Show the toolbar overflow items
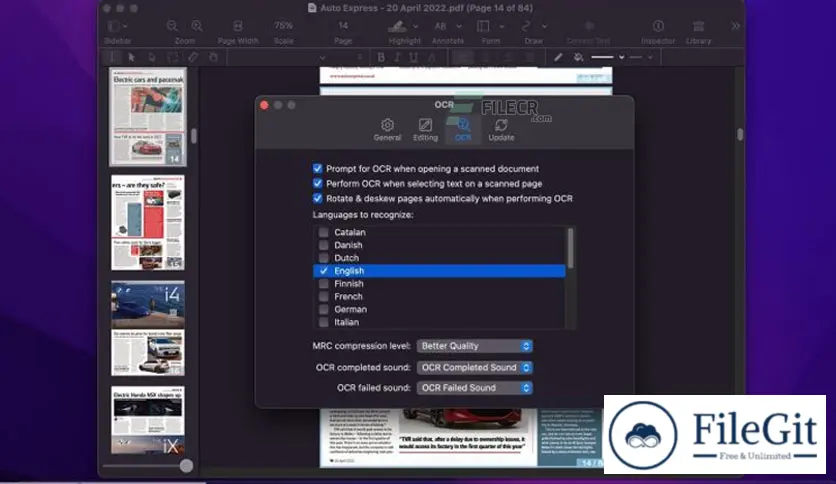 pos(736,26)
